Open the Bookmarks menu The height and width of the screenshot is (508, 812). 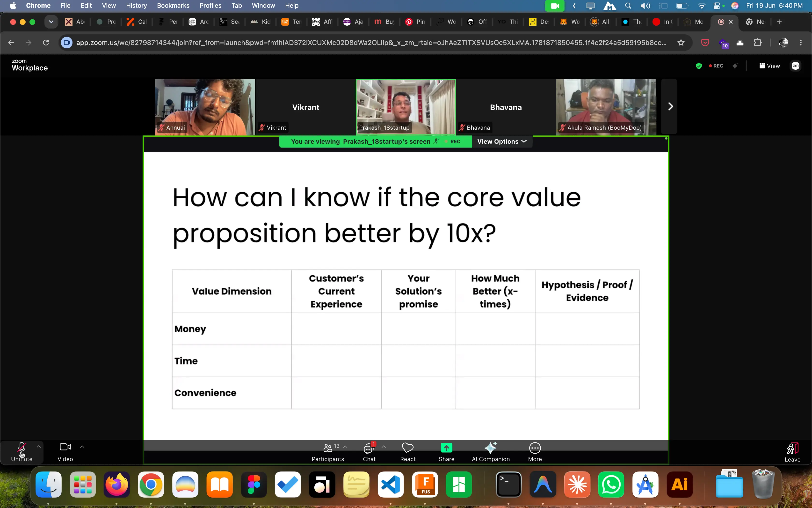[x=173, y=5]
